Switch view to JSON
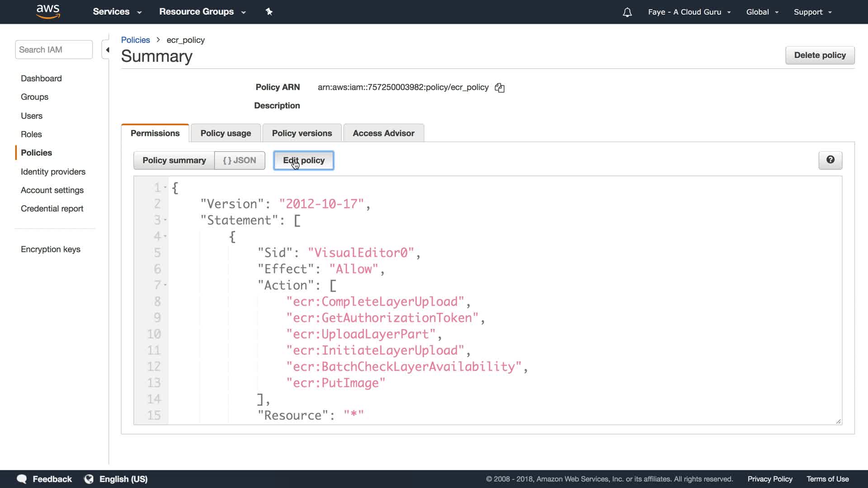Screen dimensions: 868x488 240,160
